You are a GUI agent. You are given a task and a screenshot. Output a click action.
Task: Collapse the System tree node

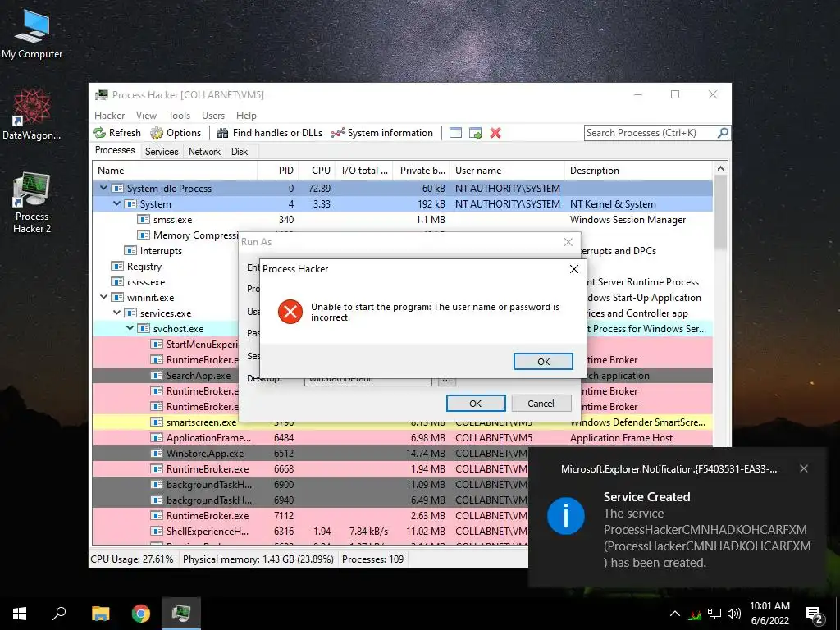116,203
